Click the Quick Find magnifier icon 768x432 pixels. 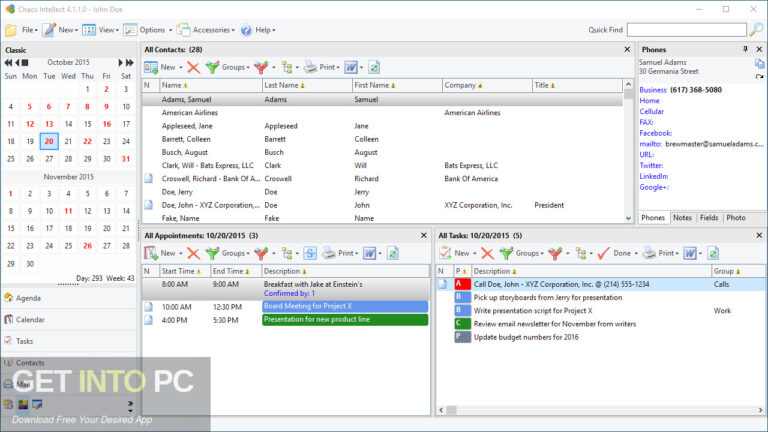coord(757,29)
